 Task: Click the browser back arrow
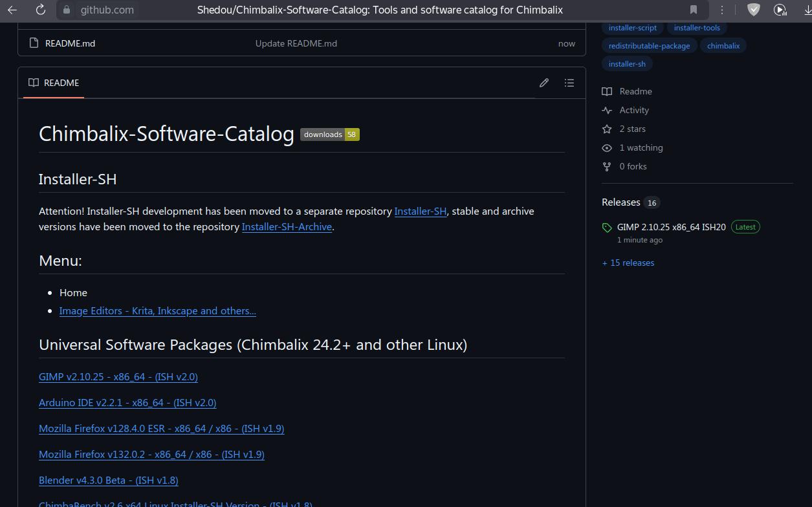click(x=12, y=10)
